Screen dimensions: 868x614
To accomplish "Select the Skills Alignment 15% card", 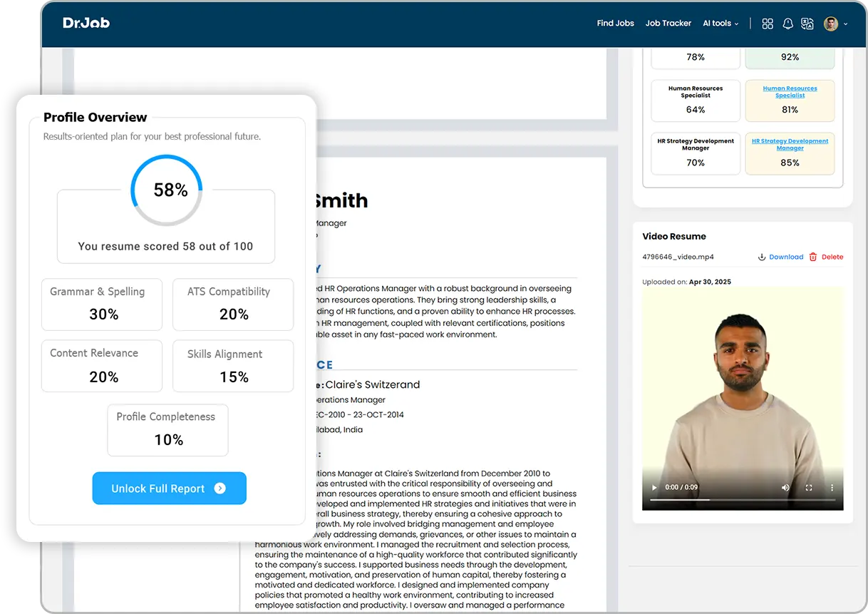I will [233, 366].
